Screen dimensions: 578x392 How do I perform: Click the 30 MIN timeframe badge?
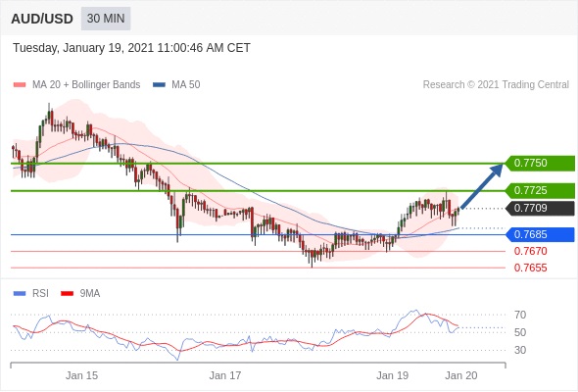106,19
